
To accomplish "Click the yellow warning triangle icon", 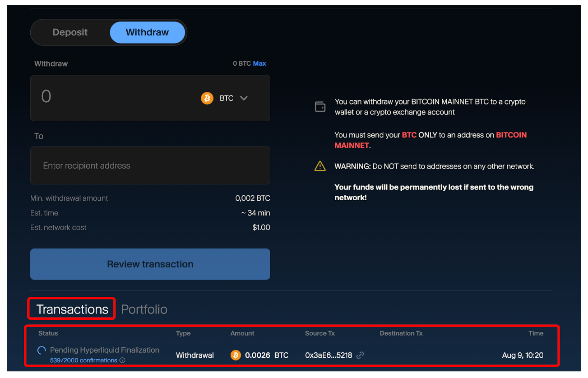I will point(320,166).
